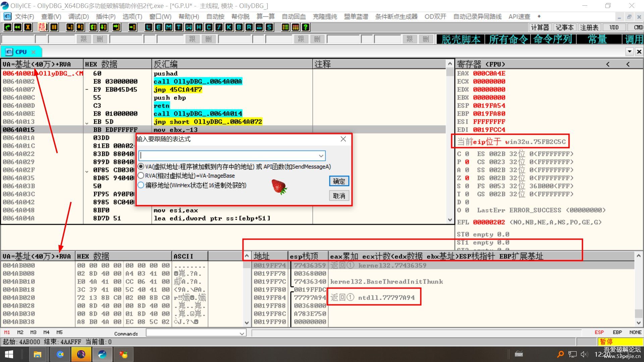644x362 pixels.
Task: Open the Breakpoints (B) window icon
Action: click(239, 27)
